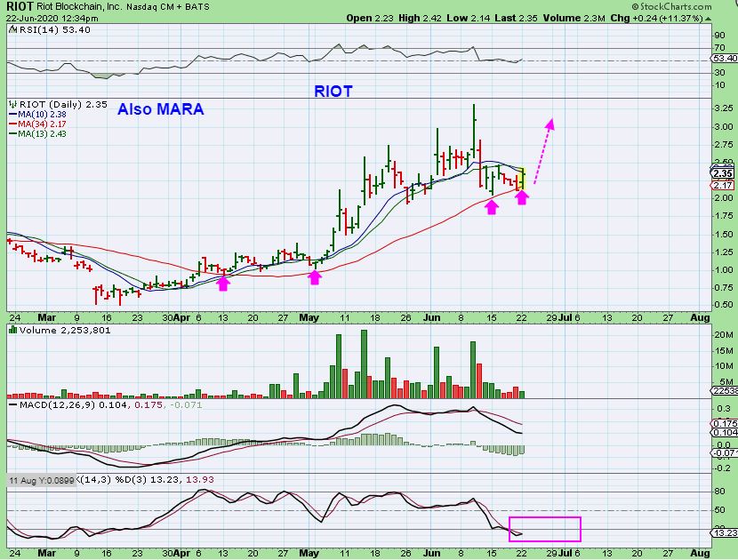Click Jun on the price chart date axis
Screen dimensions: 738x560
point(432,317)
